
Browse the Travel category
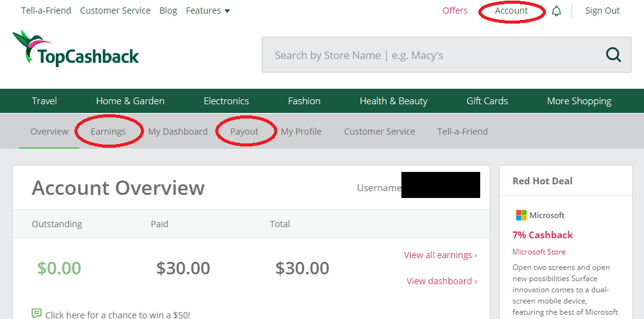[44, 101]
